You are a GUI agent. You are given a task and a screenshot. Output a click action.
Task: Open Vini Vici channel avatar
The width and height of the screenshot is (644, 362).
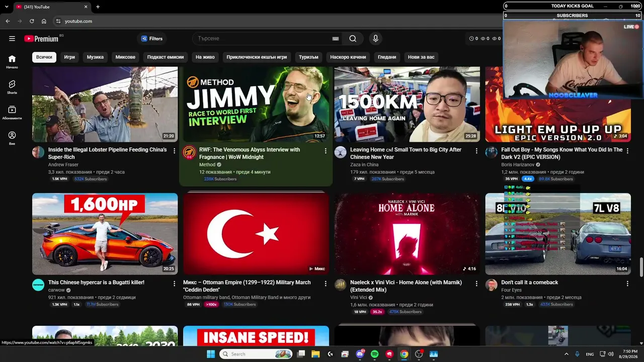coord(341,285)
